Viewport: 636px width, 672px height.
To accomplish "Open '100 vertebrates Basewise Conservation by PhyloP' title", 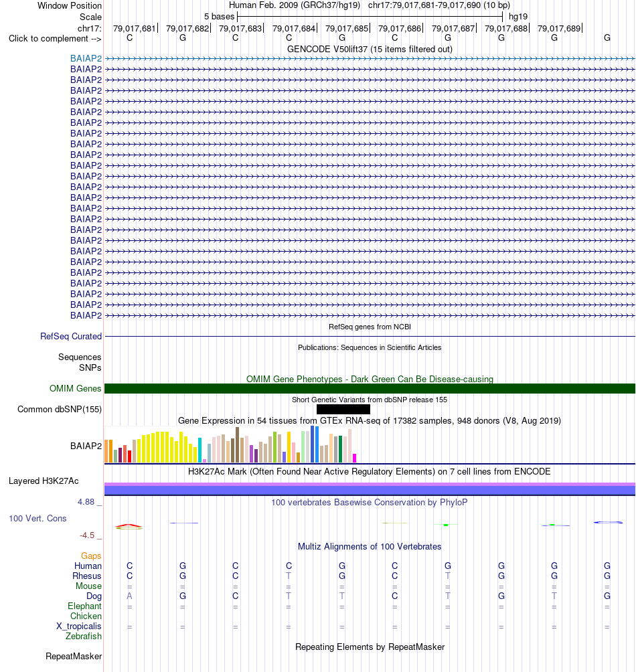I will pyautogui.click(x=370, y=502).
